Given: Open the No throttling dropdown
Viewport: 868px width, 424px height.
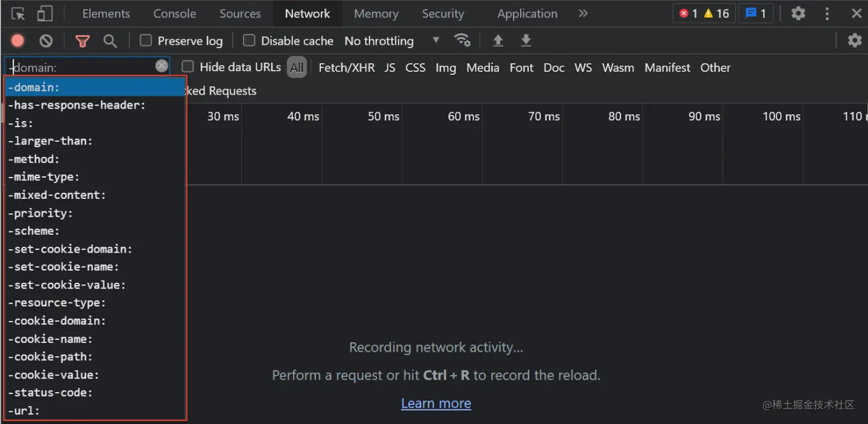Looking at the screenshot, I should (392, 41).
